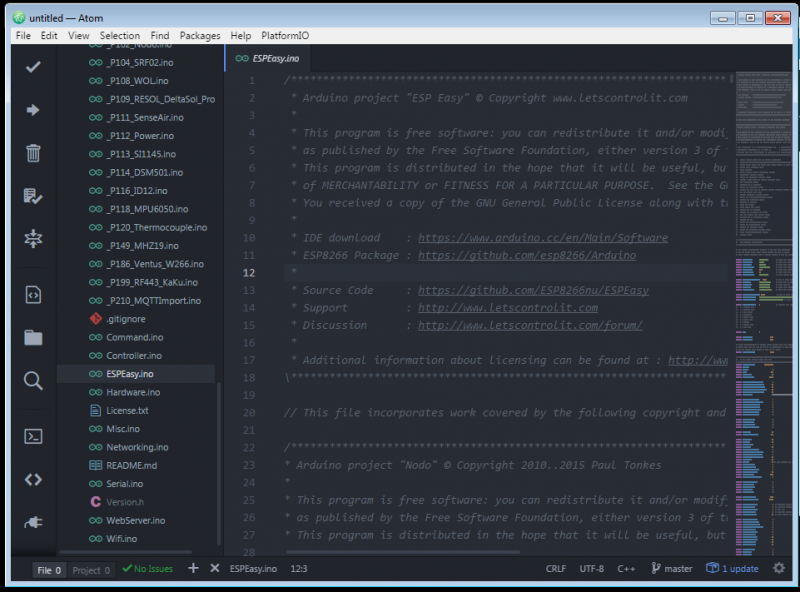Open the File menu
Image resolution: width=800 pixels, height=592 pixels.
pyautogui.click(x=23, y=35)
